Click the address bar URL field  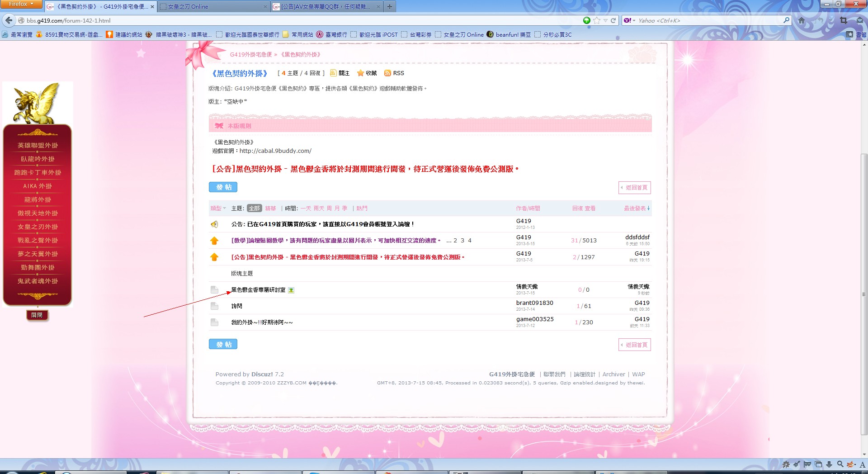coord(298,20)
